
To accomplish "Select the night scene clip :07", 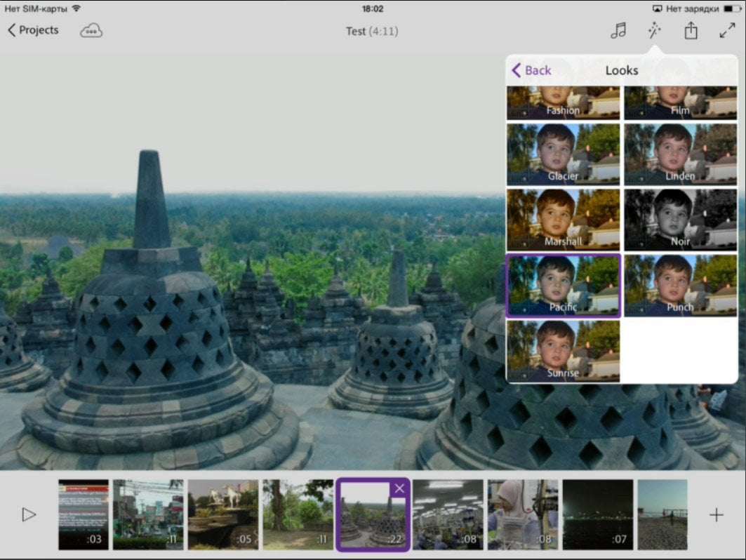I will tap(597, 515).
